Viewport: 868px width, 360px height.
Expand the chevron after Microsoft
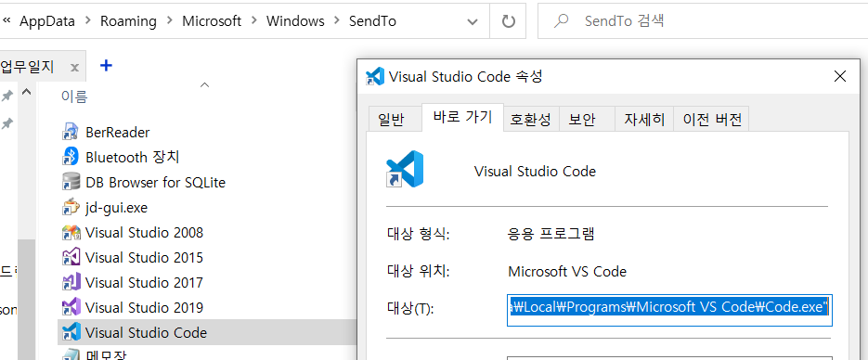tap(253, 21)
